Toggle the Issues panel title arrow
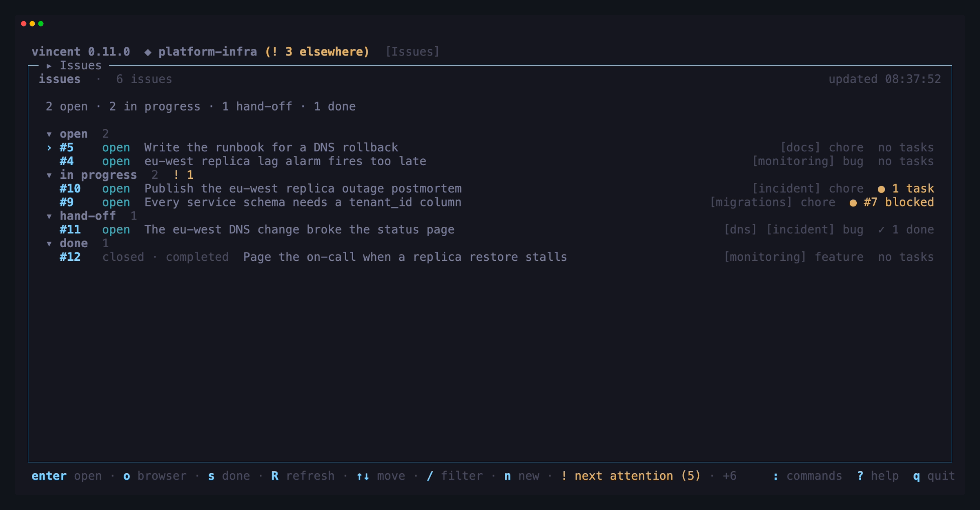The image size is (980, 510). coord(49,66)
